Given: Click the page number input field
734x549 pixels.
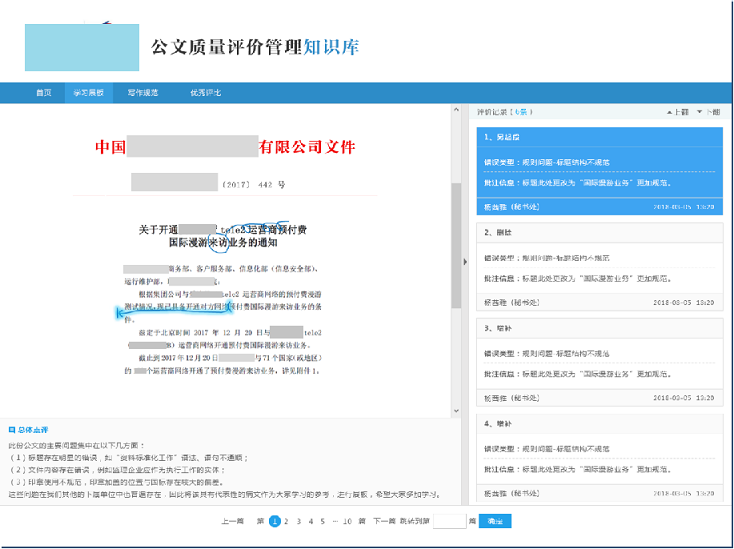Looking at the screenshot, I should (x=451, y=521).
